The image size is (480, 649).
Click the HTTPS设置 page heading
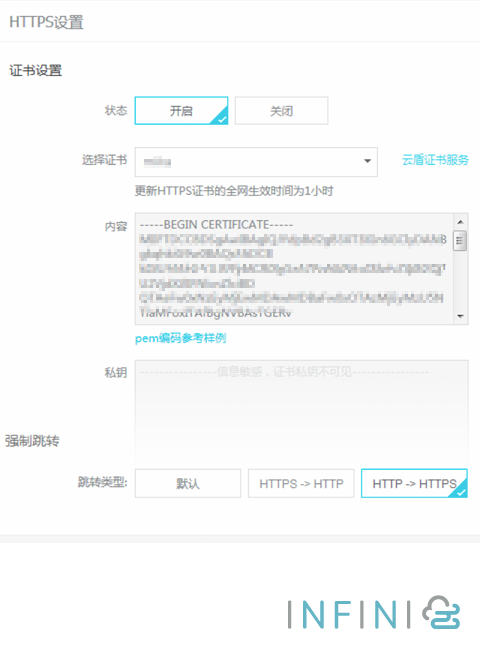tap(46, 22)
